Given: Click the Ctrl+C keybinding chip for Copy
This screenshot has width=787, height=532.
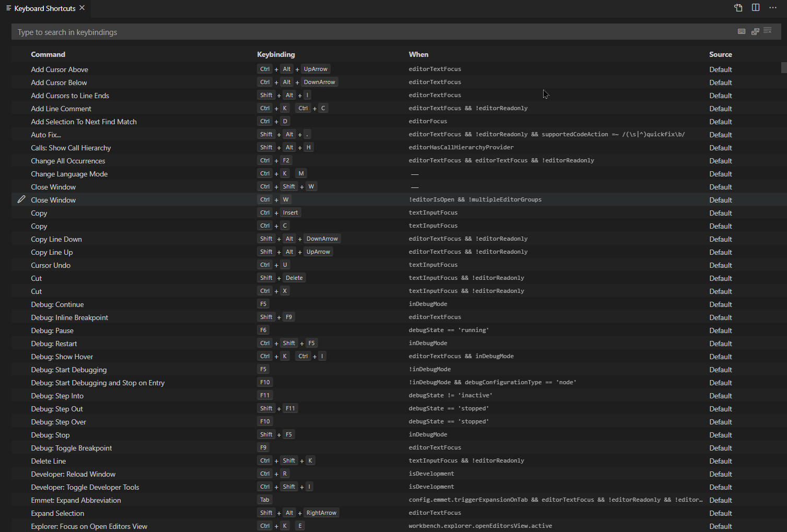Looking at the screenshot, I should pyautogui.click(x=274, y=225).
